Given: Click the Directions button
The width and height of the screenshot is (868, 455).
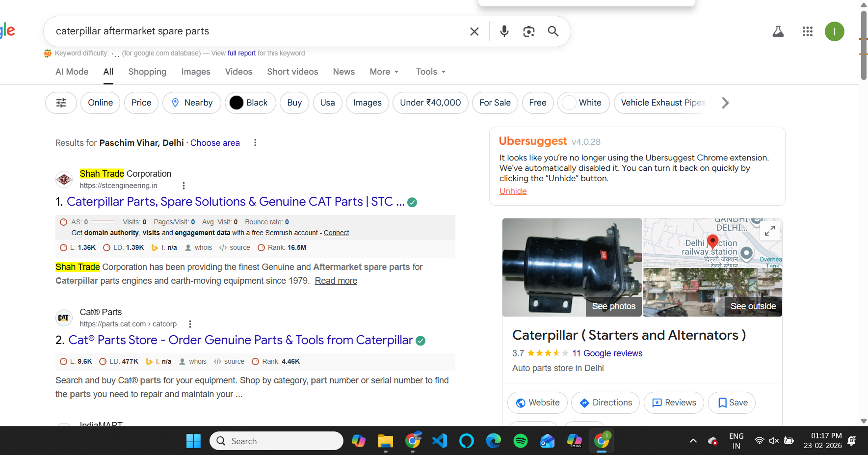Looking at the screenshot, I should click(605, 402).
